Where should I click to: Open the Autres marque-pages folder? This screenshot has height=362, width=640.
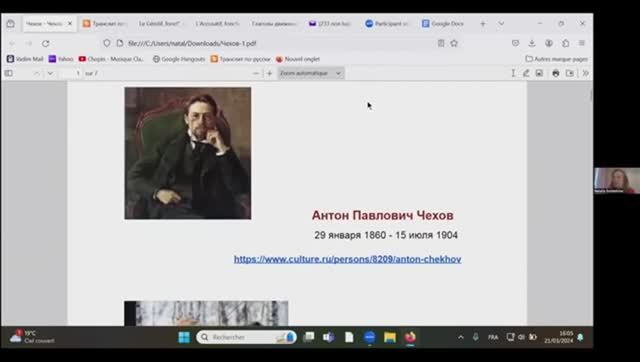[557, 59]
